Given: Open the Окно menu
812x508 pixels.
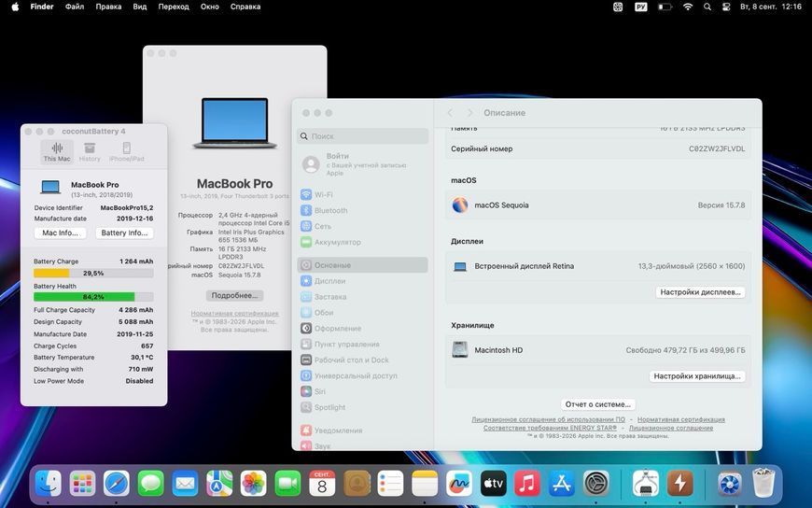Looking at the screenshot, I should tap(210, 7).
